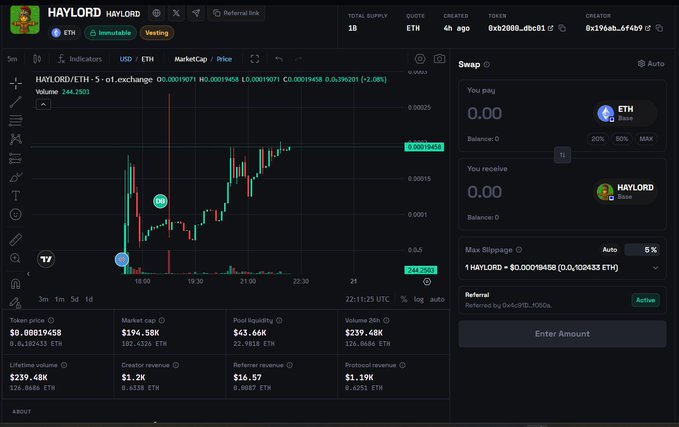Viewport: 679px width, 427px height.
Task: Open the HAYLORD X profile
Action: click(x=176, y=13)
